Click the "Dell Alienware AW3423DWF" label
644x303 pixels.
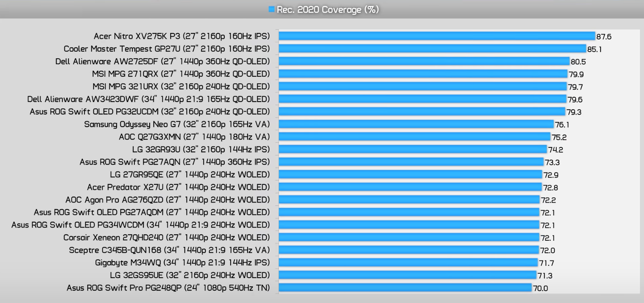tap(149, 99)
